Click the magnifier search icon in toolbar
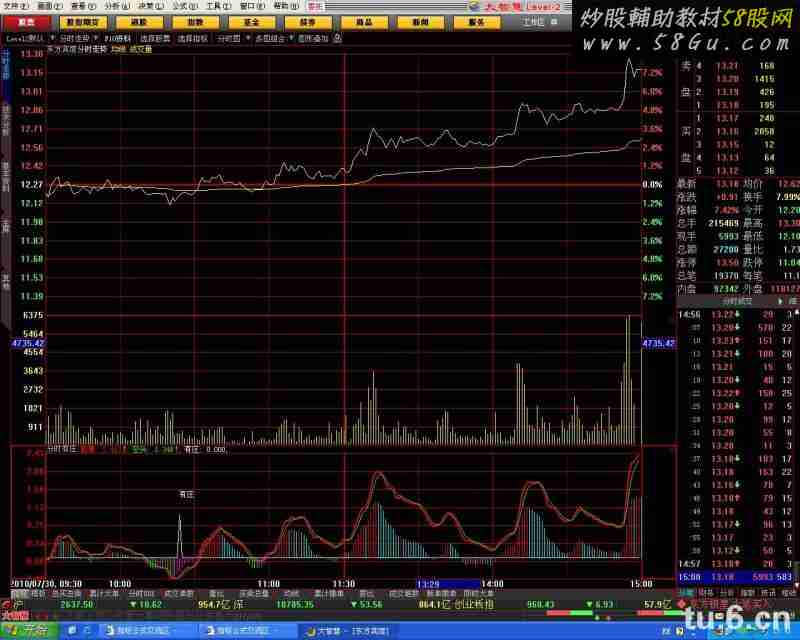Screen dimensions: 800x640 click(x=337, y=38)
